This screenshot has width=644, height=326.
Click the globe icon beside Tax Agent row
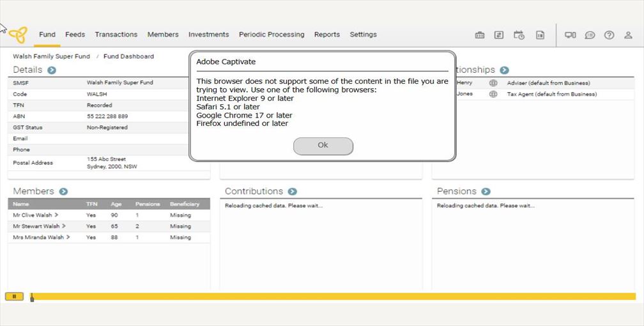coord(493,94)
